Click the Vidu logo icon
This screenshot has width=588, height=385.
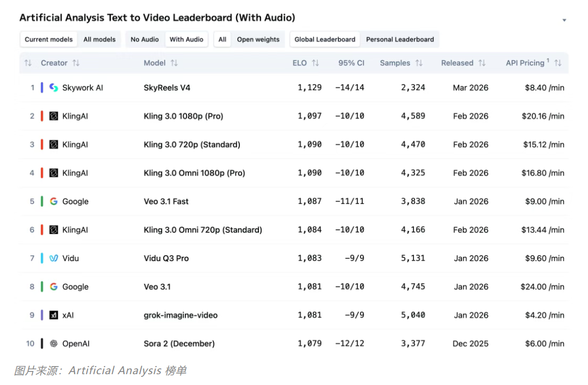[x=54, y=258]
